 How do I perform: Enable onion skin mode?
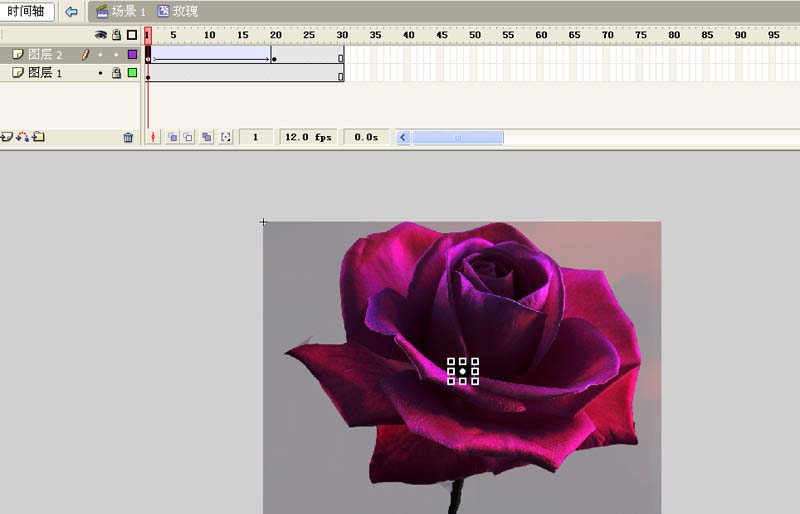[x=172, y=137]
